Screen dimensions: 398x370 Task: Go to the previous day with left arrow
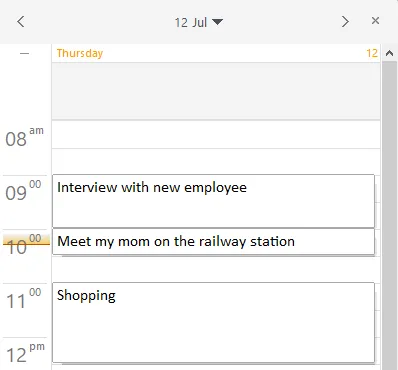[21, 22]
